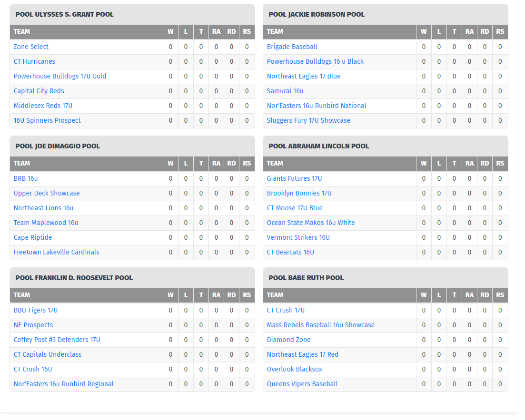Open the Samurai 16u team link
The height and width of the screenshot is (420, 525).
click(x=285, y=91)
